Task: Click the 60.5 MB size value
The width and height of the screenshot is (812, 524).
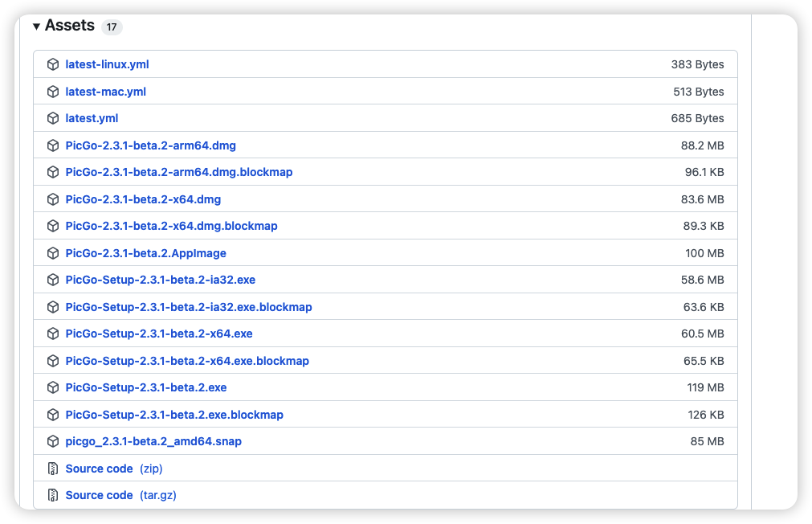Action: point(703,334)
